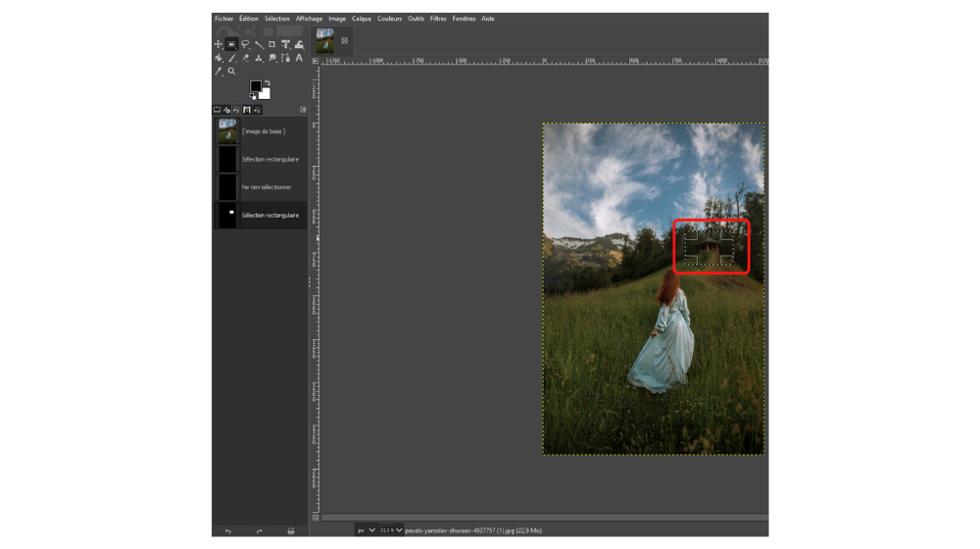This screenshot has height=549, width=980.
Task: Select the Eraser tool
Action: (245, 58)
